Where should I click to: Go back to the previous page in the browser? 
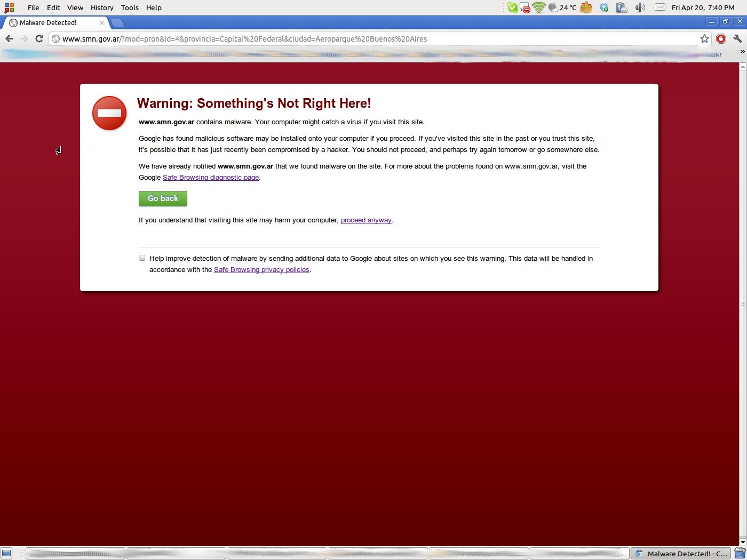pos(9,38)
